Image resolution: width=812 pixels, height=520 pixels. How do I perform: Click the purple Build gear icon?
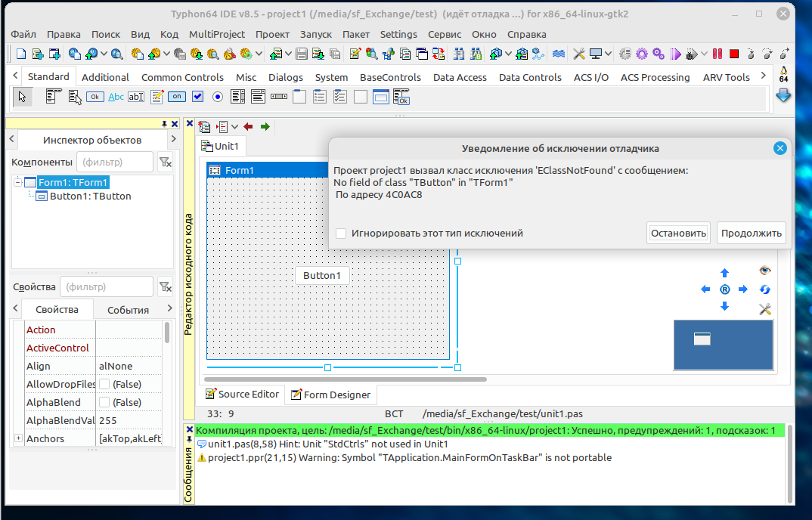point(642,54)
